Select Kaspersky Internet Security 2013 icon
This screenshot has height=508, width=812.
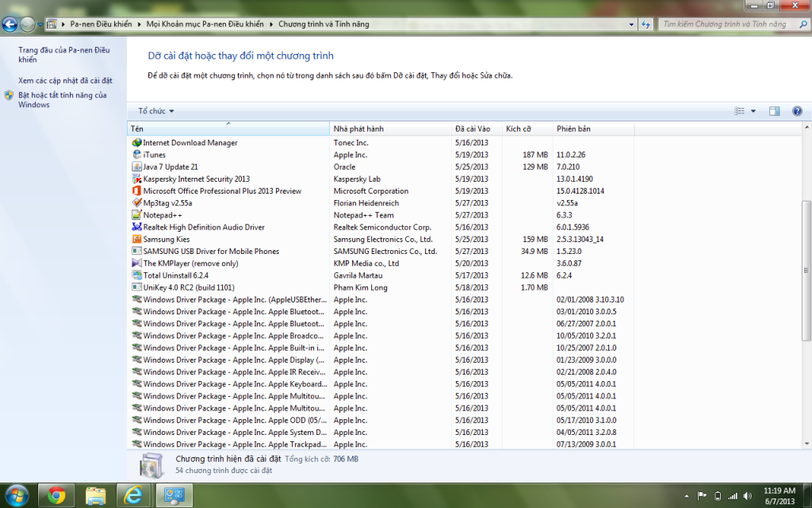point(136,179)
